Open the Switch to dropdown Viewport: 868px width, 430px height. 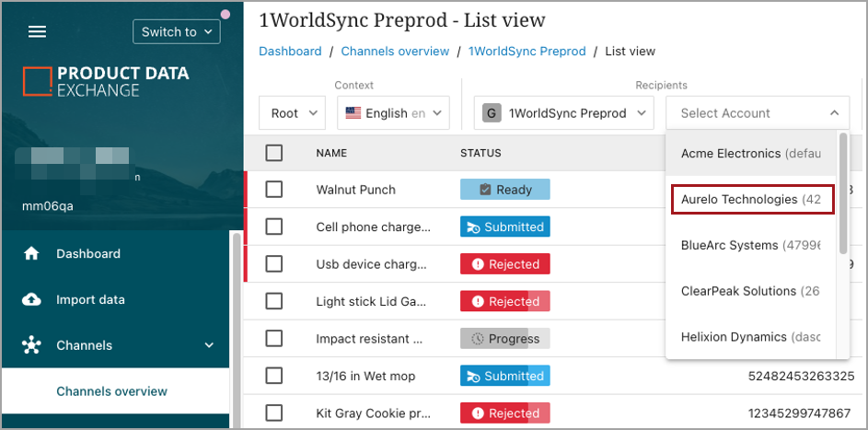click(177, 31)
